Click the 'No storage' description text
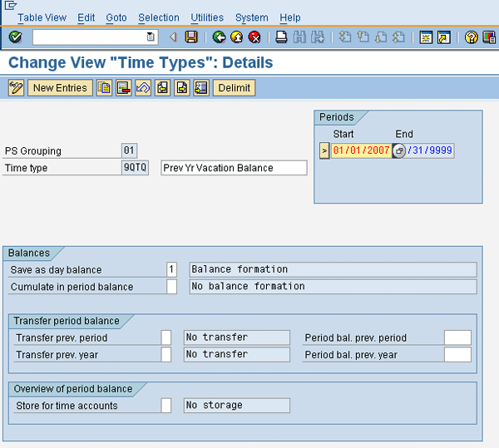Image resolution: width=499 pixels, height=448 pixels. click(x=215, y=405)
